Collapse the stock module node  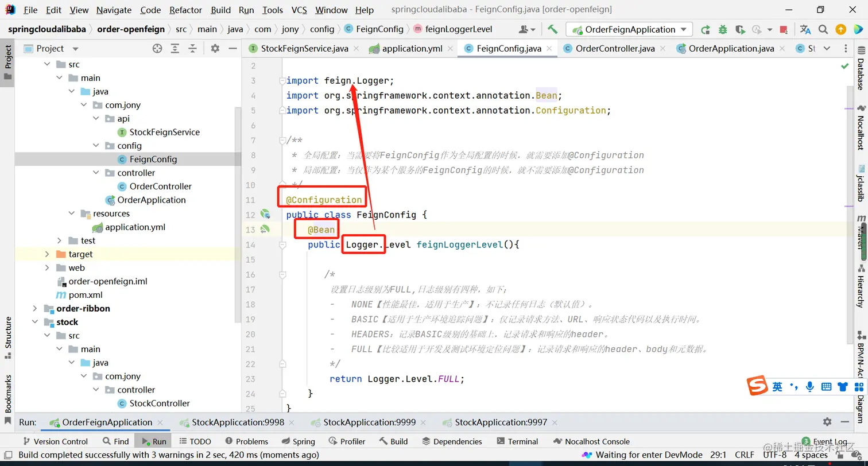click(35, 322)
